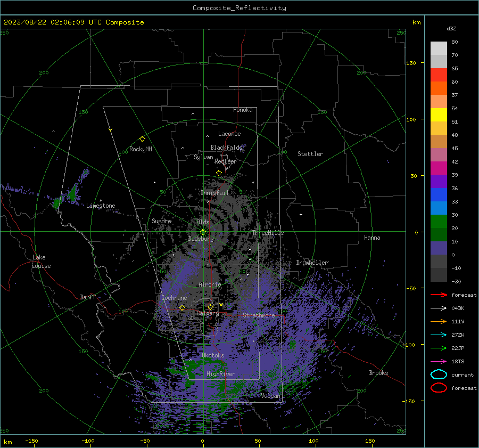This screenshot has height=448, width=479.
Task: Click the Innisfail map label
Action: tap(214, 193)
